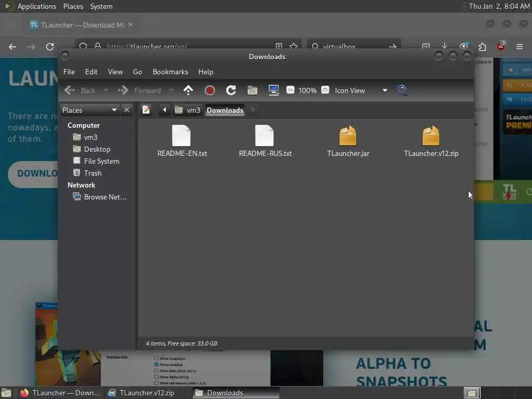The width and height of the screenshot is (532, 399).
Task: Click the Firefox search box with virtualbox
Action: point(354,46)
